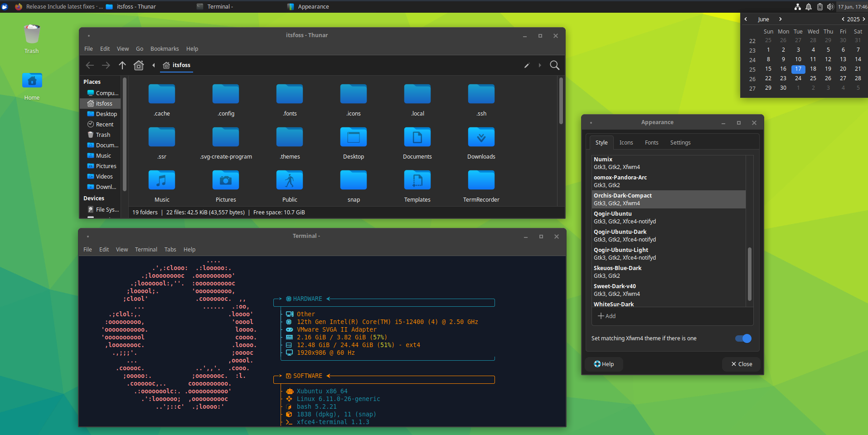Open the Terminal menu in Terminal window
The image size is (868, 435).
(x=146, y=250)
